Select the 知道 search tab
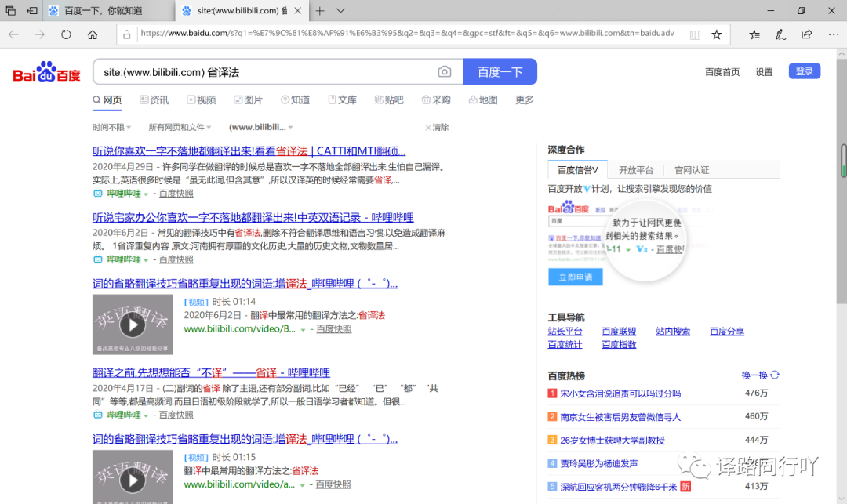847x504 pixels. coord(296,100)
